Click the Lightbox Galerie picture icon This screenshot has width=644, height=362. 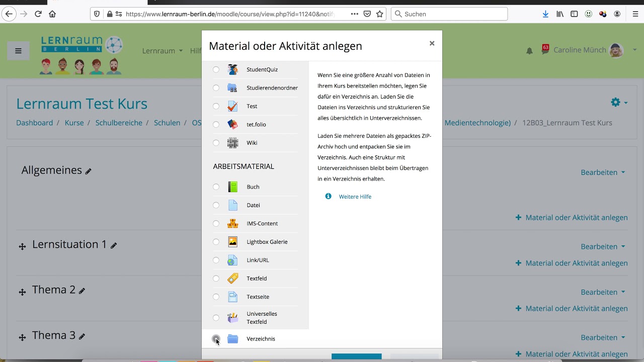tap(232, 242)
